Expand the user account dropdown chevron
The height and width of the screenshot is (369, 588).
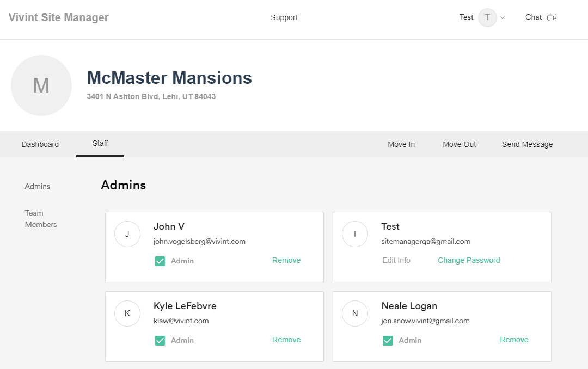click(503, 17)
